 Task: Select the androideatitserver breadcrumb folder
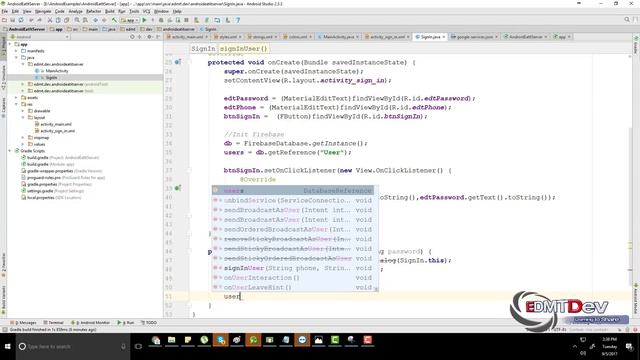point(176,29)
